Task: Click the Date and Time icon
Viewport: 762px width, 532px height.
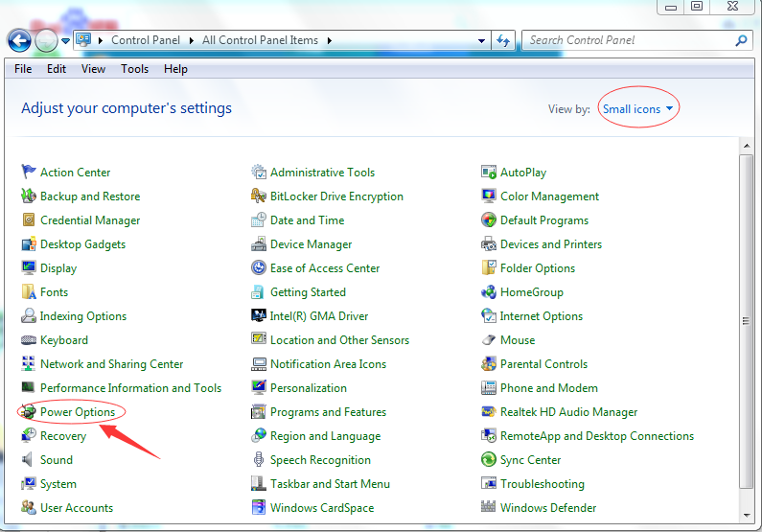Action: (x=259, y=220)
